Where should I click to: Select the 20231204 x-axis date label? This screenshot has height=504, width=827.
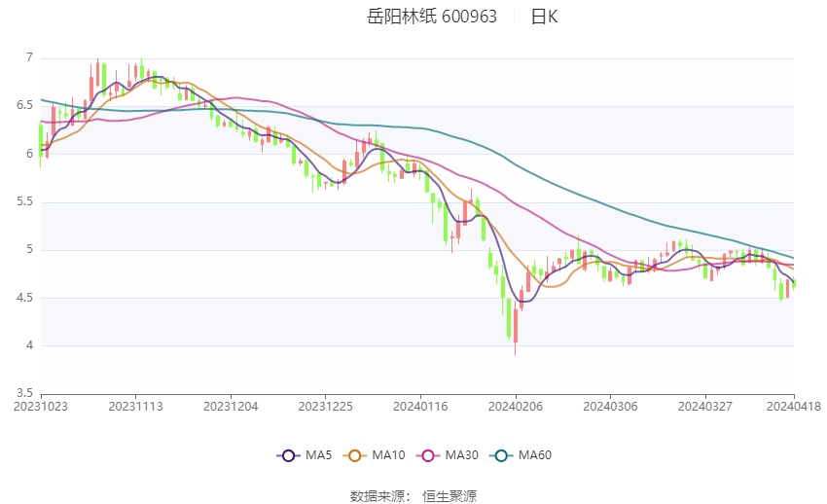click(231, 407)
